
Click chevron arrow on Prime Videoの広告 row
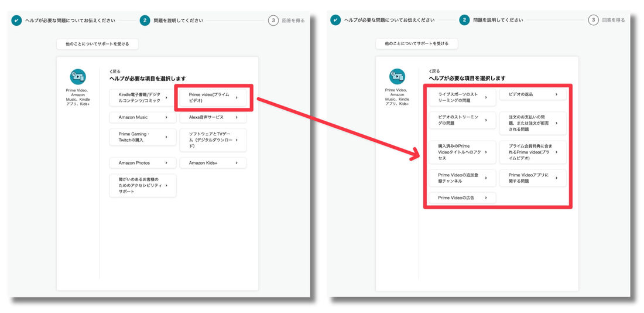coord(486,198)
